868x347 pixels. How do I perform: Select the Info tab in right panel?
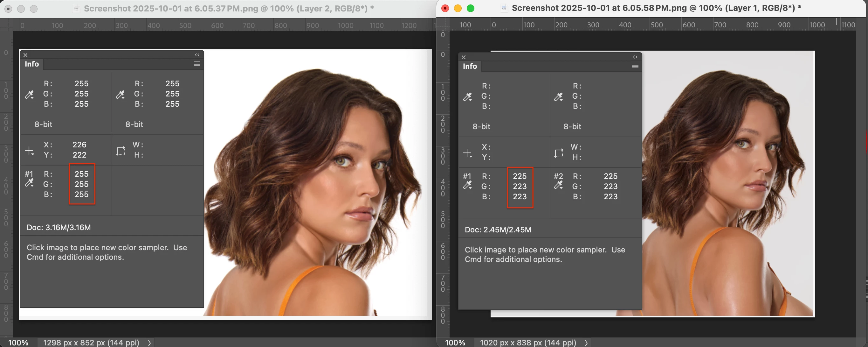pos(470,66)
